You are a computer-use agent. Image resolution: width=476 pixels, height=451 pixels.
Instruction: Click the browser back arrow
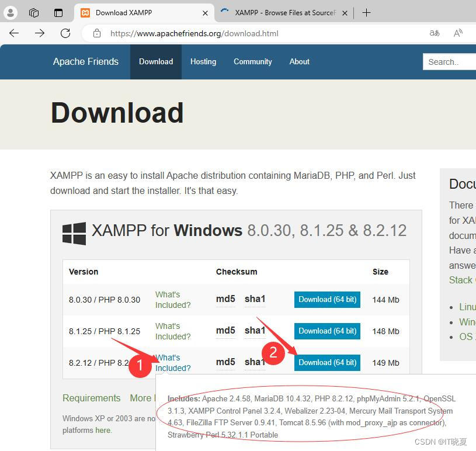coord(14,33)
